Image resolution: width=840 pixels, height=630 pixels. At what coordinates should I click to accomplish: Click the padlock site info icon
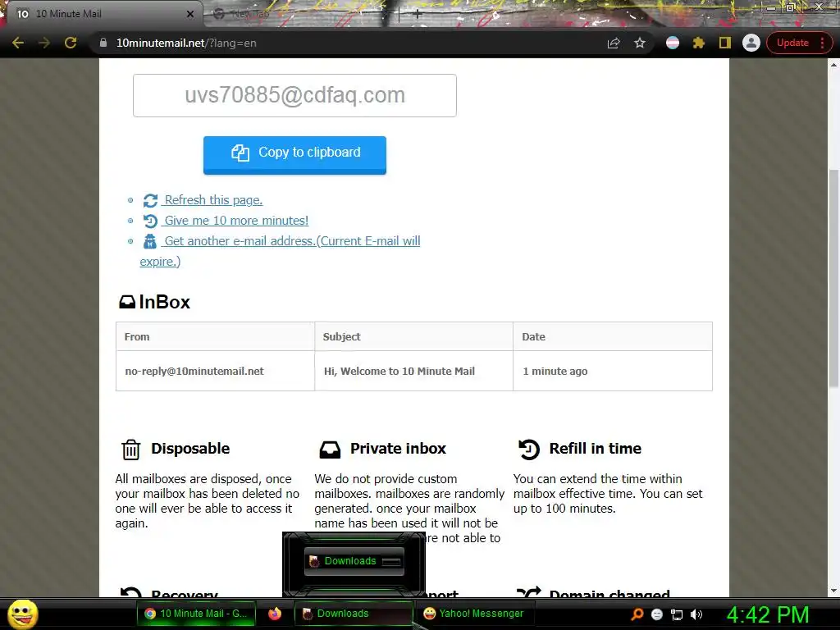coord(103,43)
